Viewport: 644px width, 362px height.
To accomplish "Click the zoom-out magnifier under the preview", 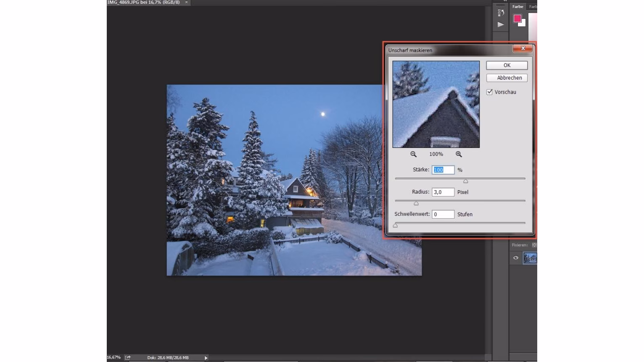I will coord(413,154).
